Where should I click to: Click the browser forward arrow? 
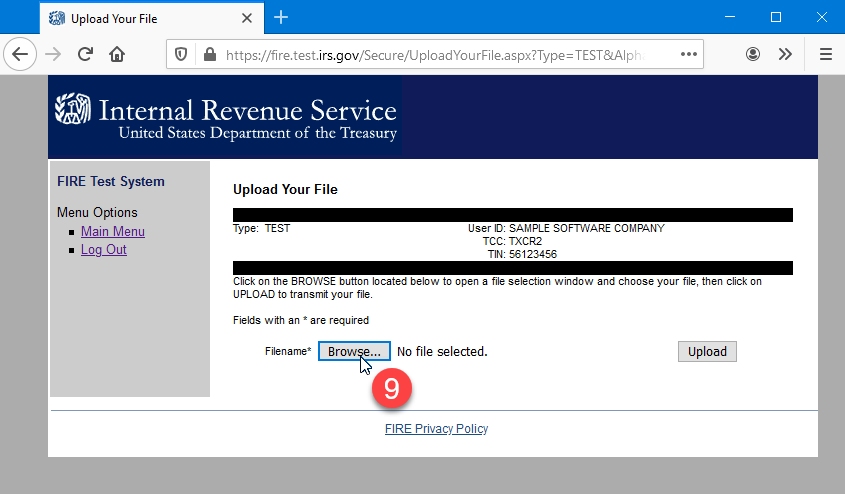(x=53, y=54)
